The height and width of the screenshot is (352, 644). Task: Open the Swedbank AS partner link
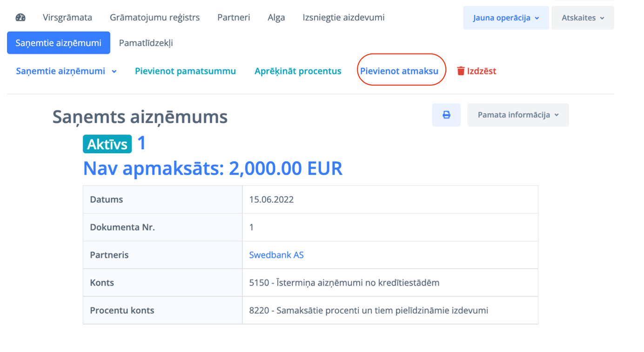point(276,255)
